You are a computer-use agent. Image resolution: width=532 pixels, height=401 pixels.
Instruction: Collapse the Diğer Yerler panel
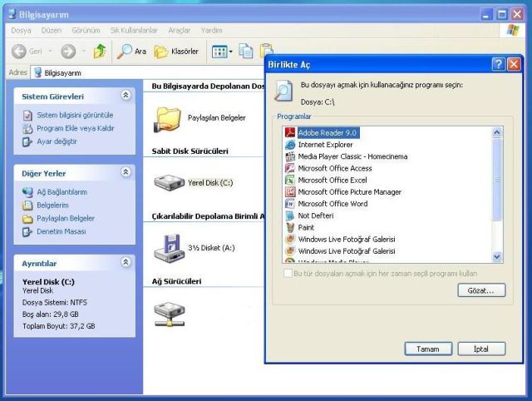pyautogui.click(x=126, y=172)
